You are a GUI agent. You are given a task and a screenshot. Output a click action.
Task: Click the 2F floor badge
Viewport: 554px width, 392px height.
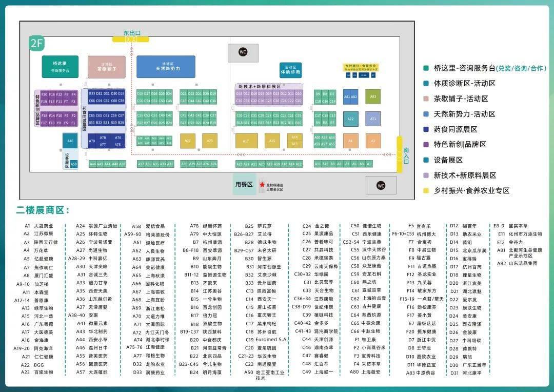click(x=36, y=44)
